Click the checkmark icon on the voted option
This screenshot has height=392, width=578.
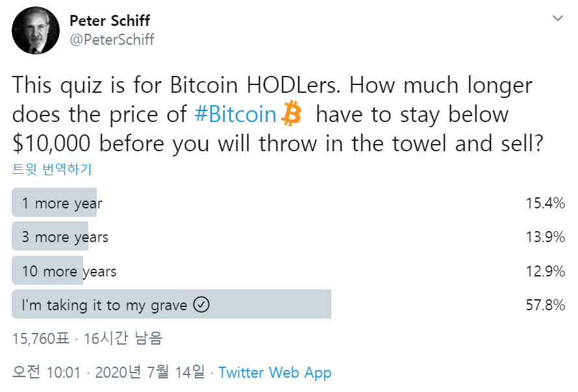[x=202, y=305]
